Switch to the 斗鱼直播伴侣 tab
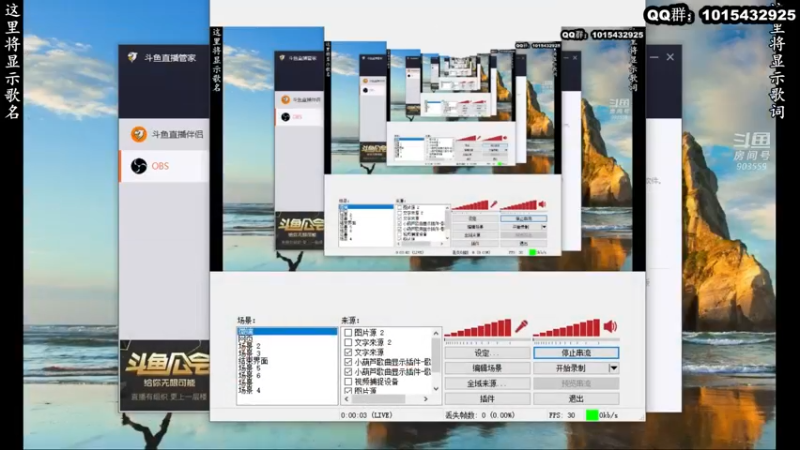 click(x=164, y=134)
